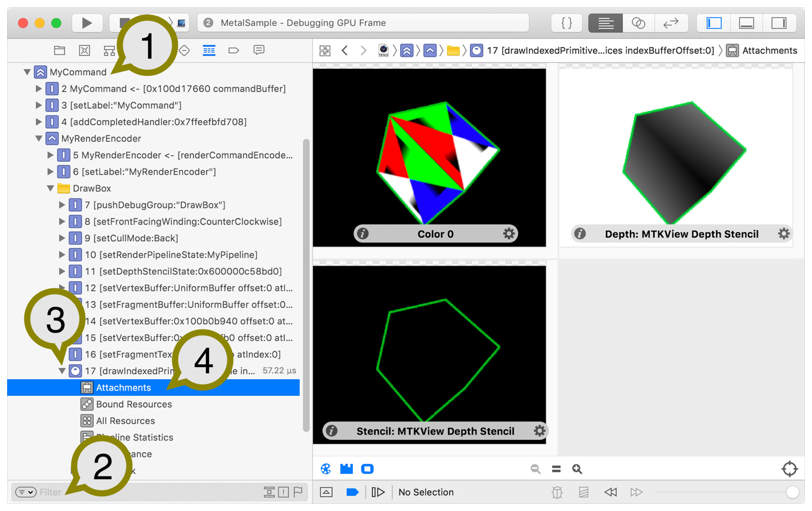This screenshot has height=511, width=812.
Task: Expand the 2 MyCommand commandBuffer row
Action: [39, 89]
